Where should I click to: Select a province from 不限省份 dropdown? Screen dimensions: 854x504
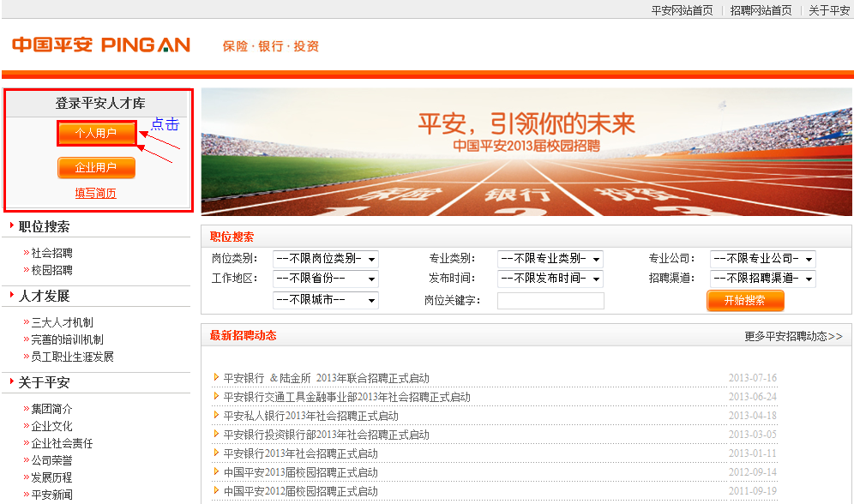coord(325,279)
